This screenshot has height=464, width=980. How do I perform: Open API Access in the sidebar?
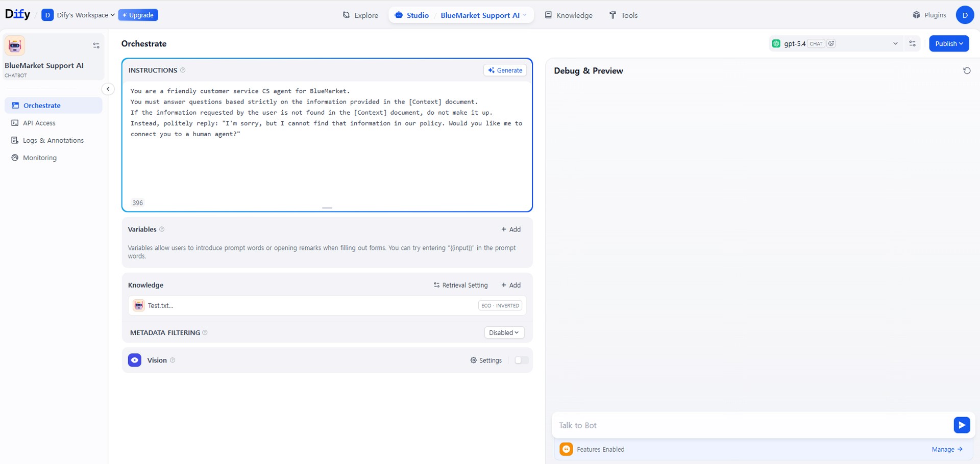point(54,123)
